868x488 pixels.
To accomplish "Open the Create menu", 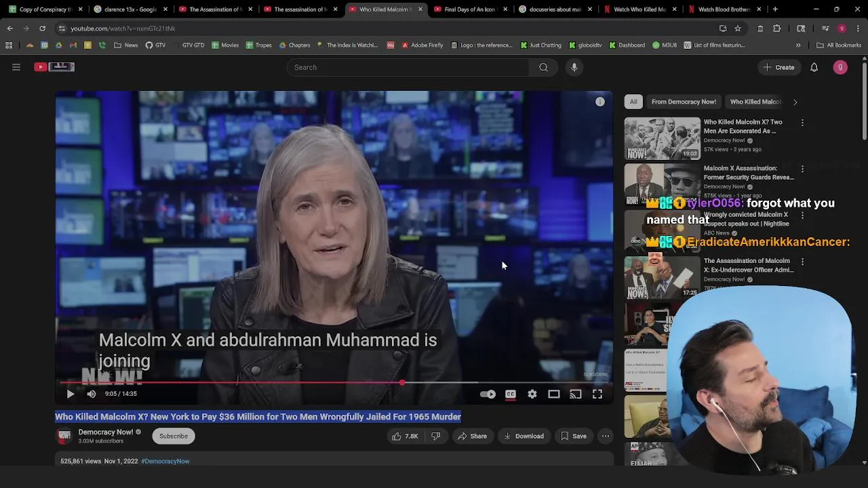I will [x=778, y=67].
